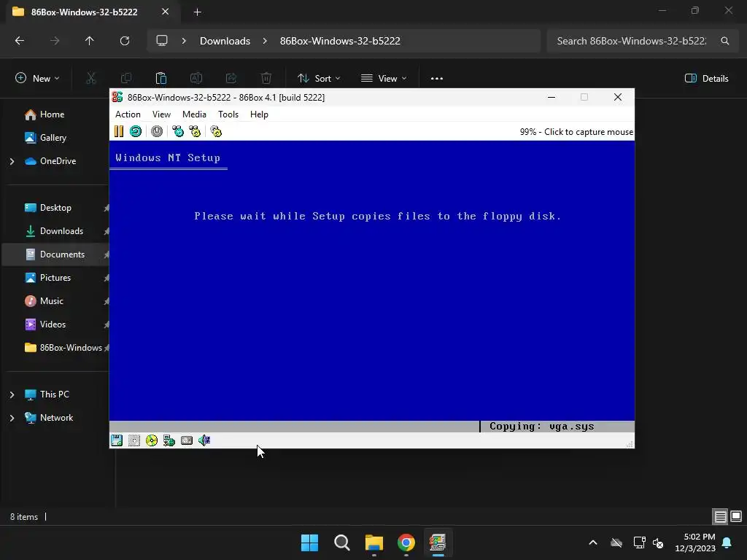Click the 86Box-Windows-32-b5222 breadcrumb

[340, 41]
